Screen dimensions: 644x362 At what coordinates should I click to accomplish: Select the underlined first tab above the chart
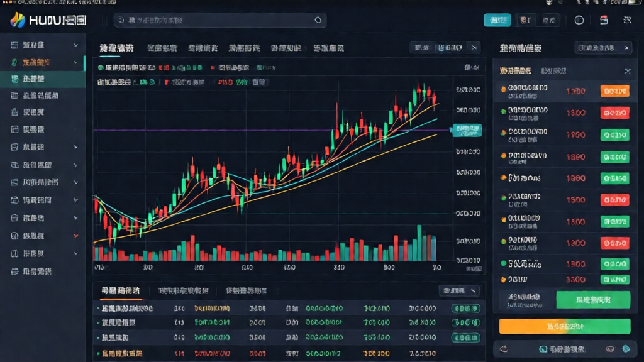[116, 48]
